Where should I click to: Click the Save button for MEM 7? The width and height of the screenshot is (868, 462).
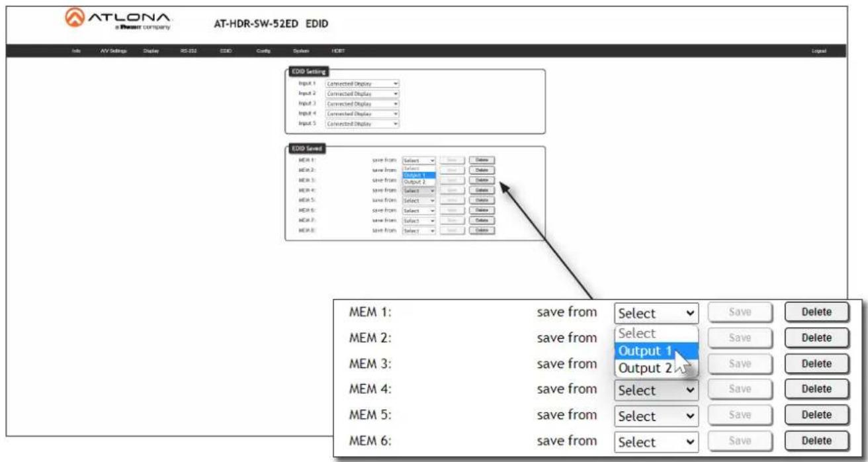coord(452,220)
